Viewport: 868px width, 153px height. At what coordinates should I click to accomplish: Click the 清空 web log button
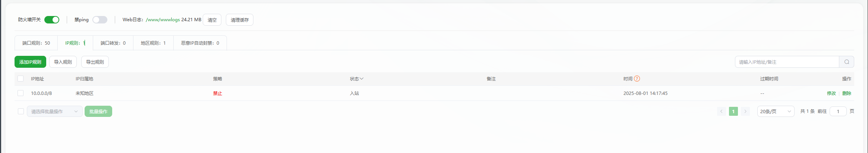pos(212,20)
